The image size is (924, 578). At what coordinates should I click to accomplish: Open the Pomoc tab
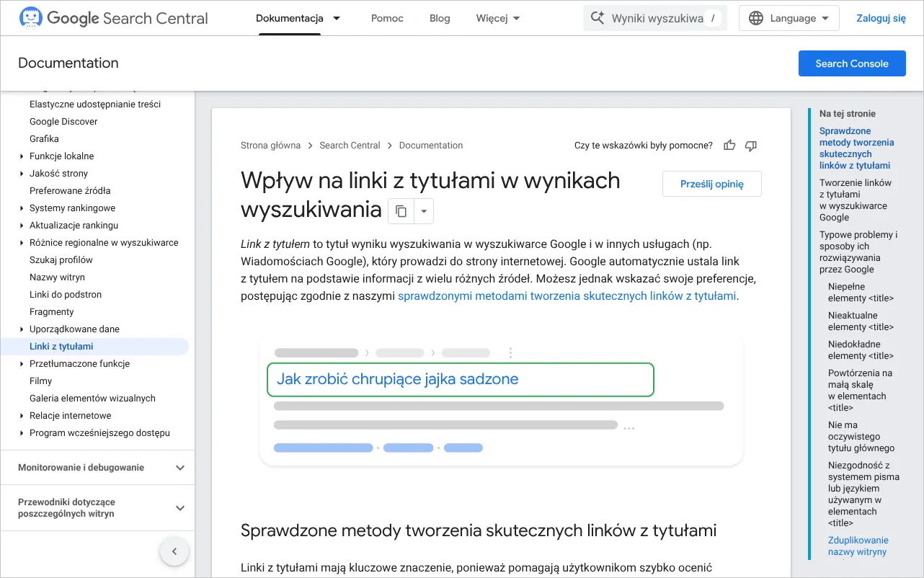tap(387, 19)
